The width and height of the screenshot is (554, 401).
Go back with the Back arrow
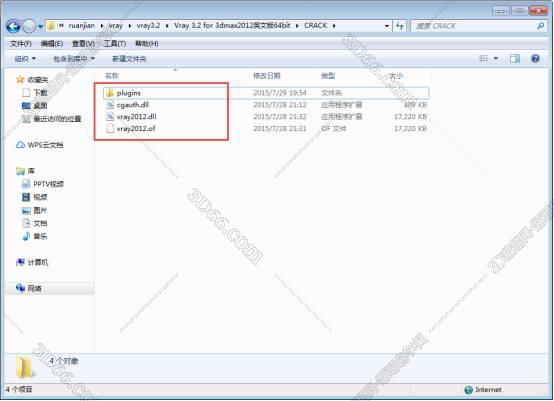tap(13, 26)
